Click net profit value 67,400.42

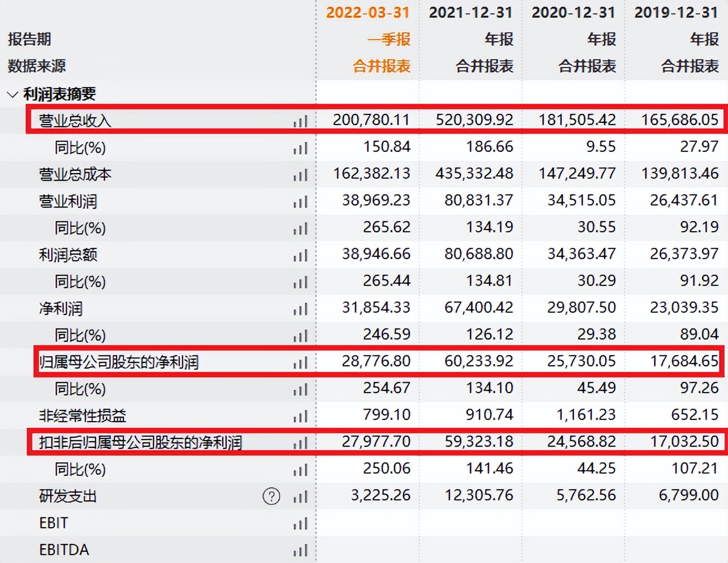pos(478,307)
